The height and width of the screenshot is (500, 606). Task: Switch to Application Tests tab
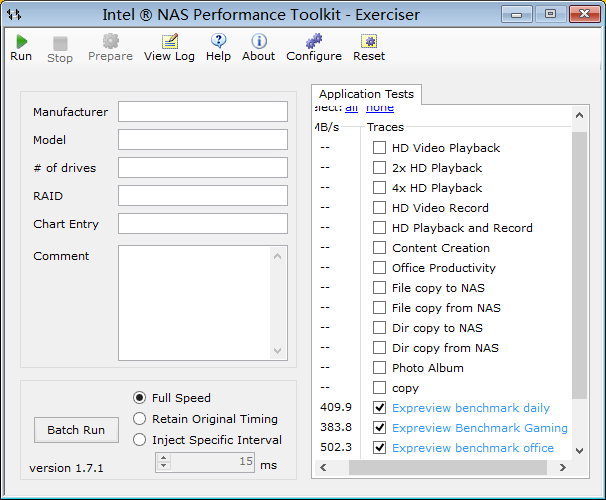tap(366, 94)
